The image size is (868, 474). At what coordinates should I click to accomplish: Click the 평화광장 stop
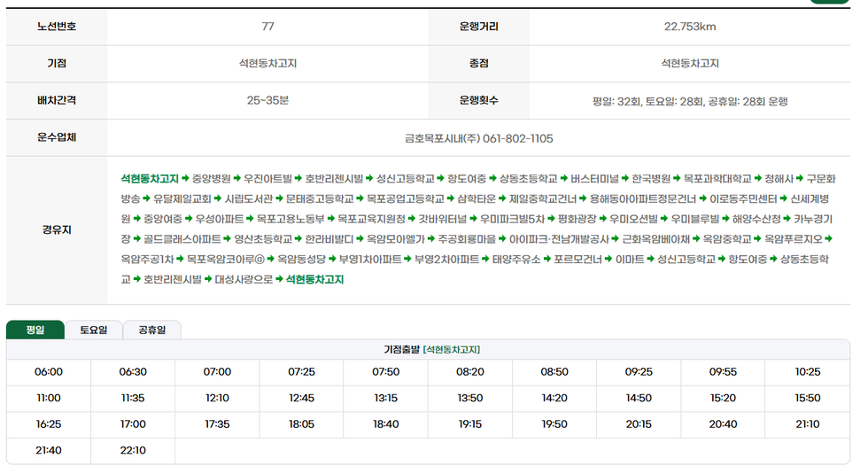(577, 220)
